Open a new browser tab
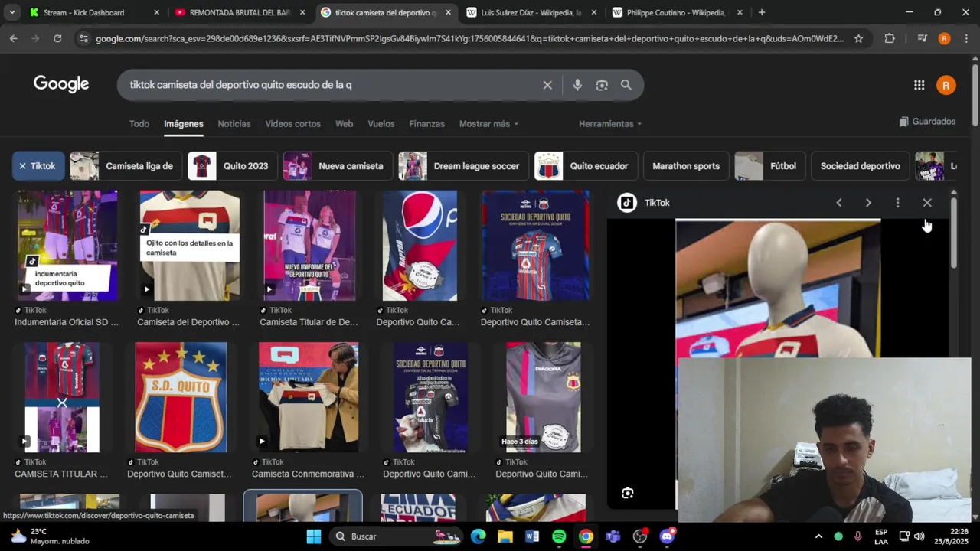 tap(761, 12)
